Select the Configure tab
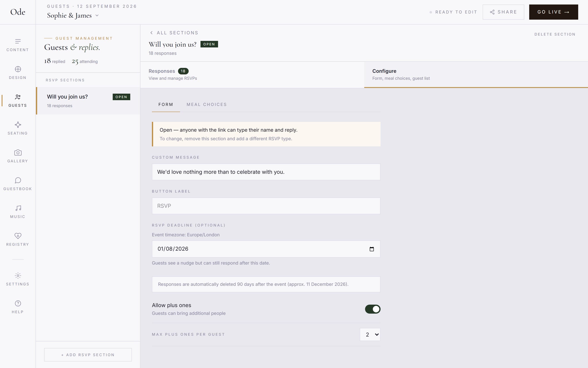This screenshot has height=368, width=588. (x=476, y=74)
